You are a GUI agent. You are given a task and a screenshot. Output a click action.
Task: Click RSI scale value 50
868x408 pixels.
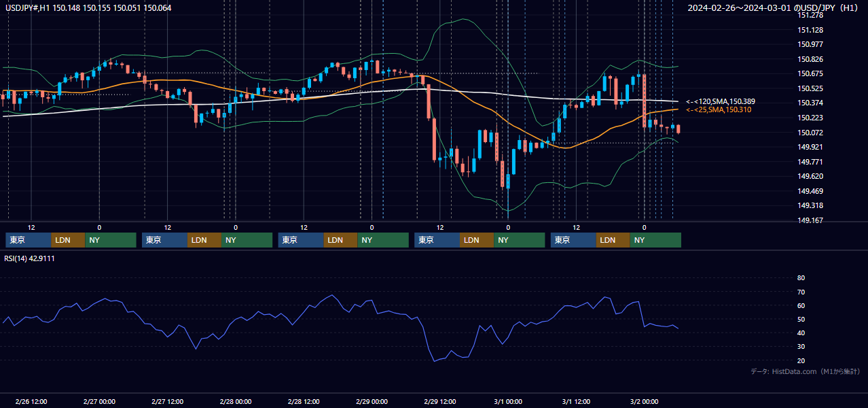(x=801, y=319)
